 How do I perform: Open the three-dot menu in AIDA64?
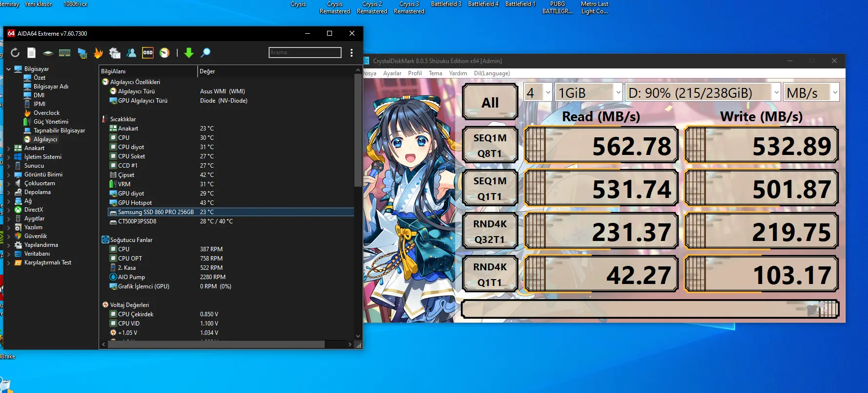point(351,53)
